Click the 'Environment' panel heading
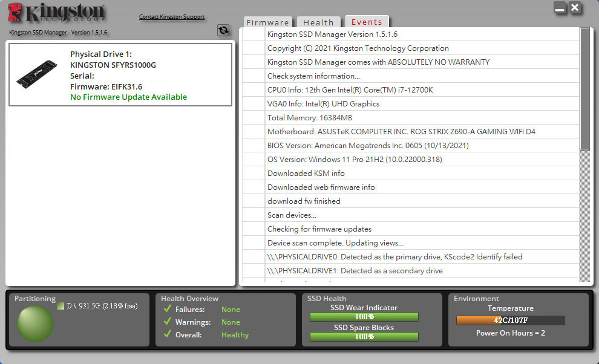 [476, 299]
